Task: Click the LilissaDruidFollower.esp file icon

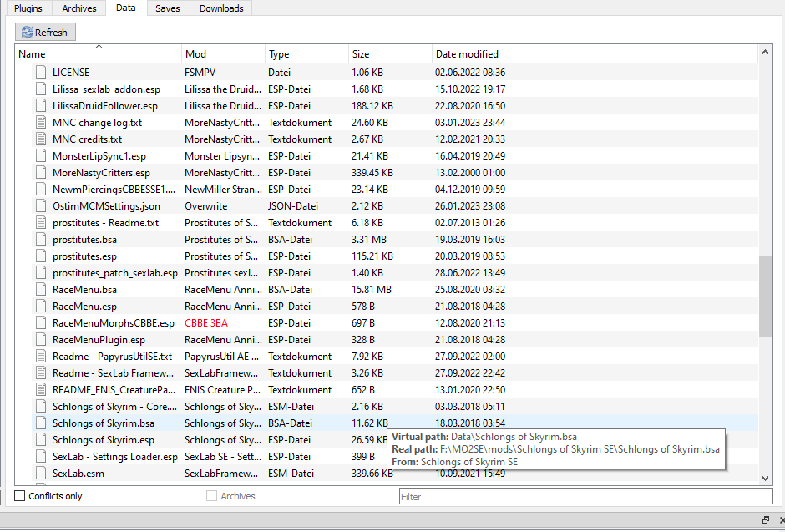Action: (41, 105)
